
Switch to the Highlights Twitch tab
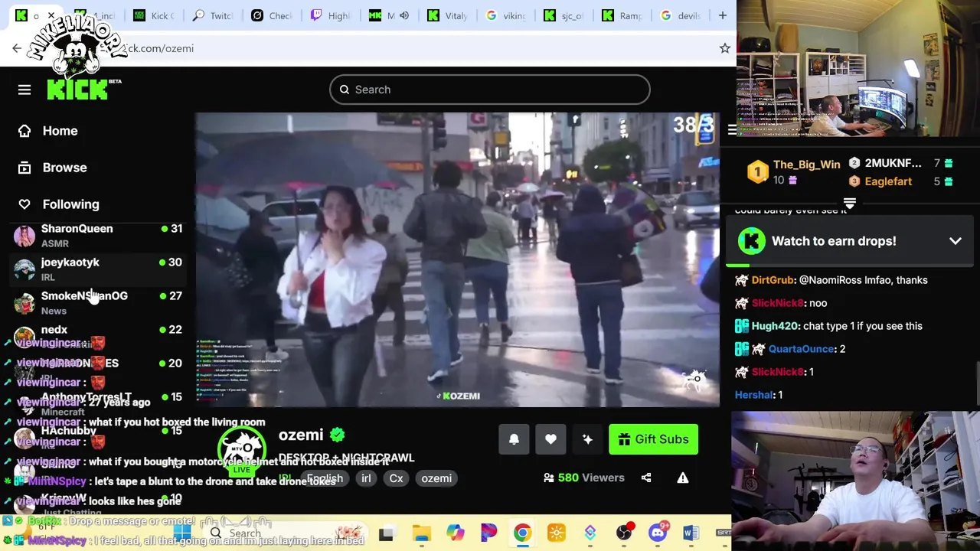point(330,15)
